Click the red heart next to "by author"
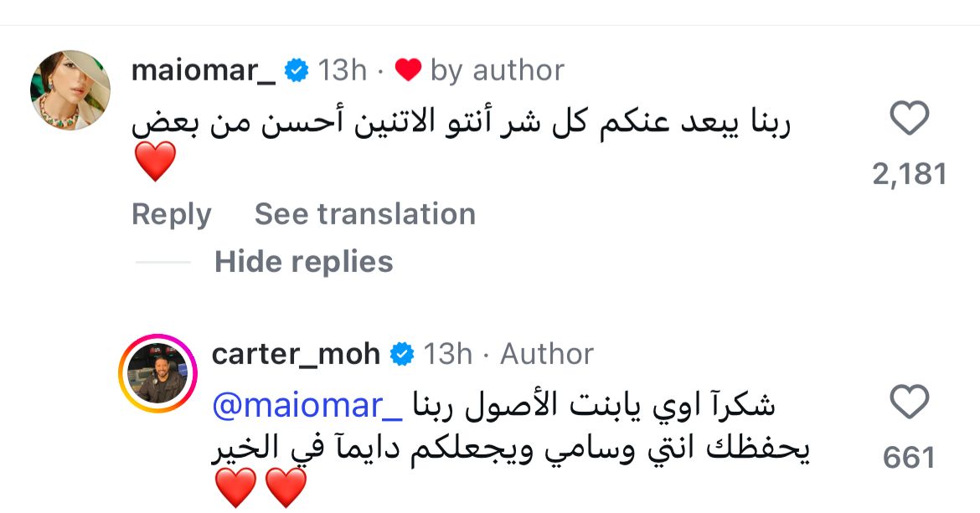980x513 pixels. 408,71
